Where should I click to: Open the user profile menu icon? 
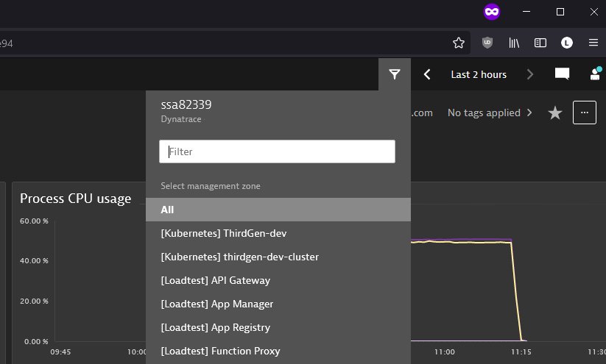point(596,74)
